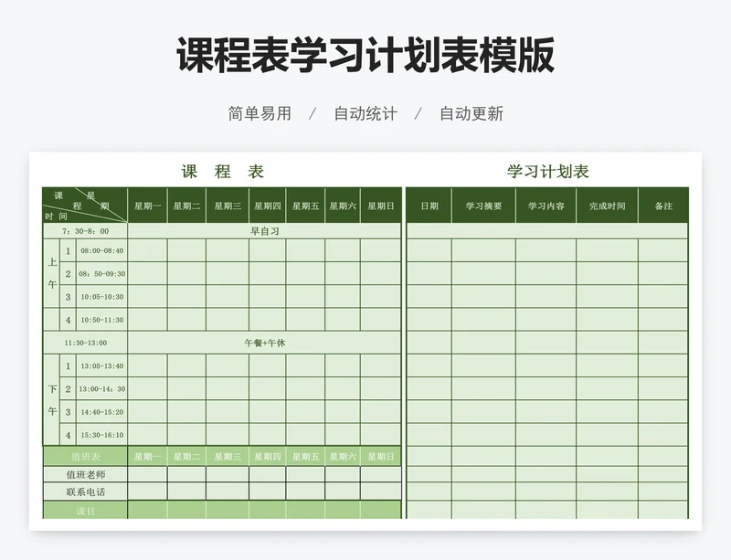Select the 13:00-14:30 time cell
The height and width of the screenshot is (560, 731).
point(102,389)
